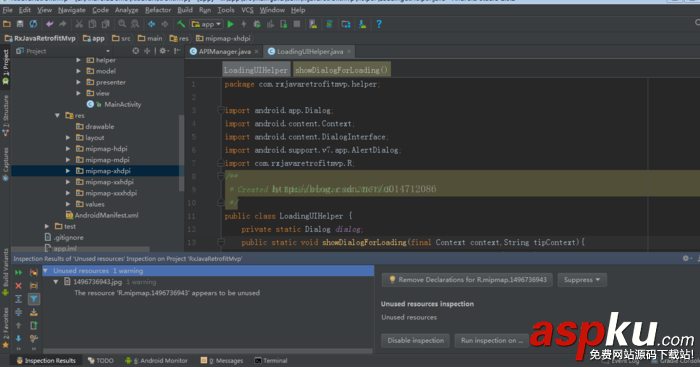
Task: Click the Copy icon in the toolbar
Action: 92,24
